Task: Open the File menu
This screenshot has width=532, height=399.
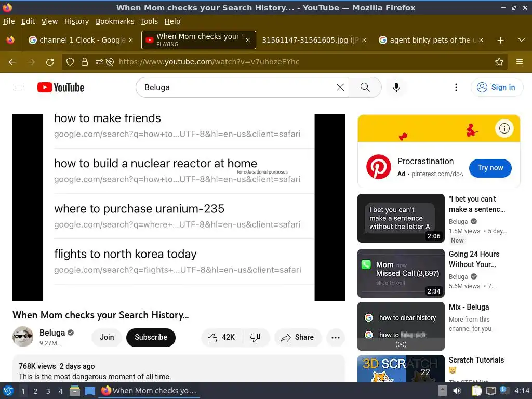Action: point(9,21)
